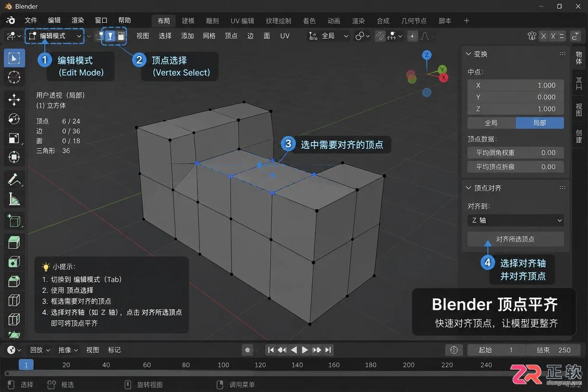Viewport: 588px width, 392px height.
Task: Jump to the timeline end frame
Action: [328, 350]
